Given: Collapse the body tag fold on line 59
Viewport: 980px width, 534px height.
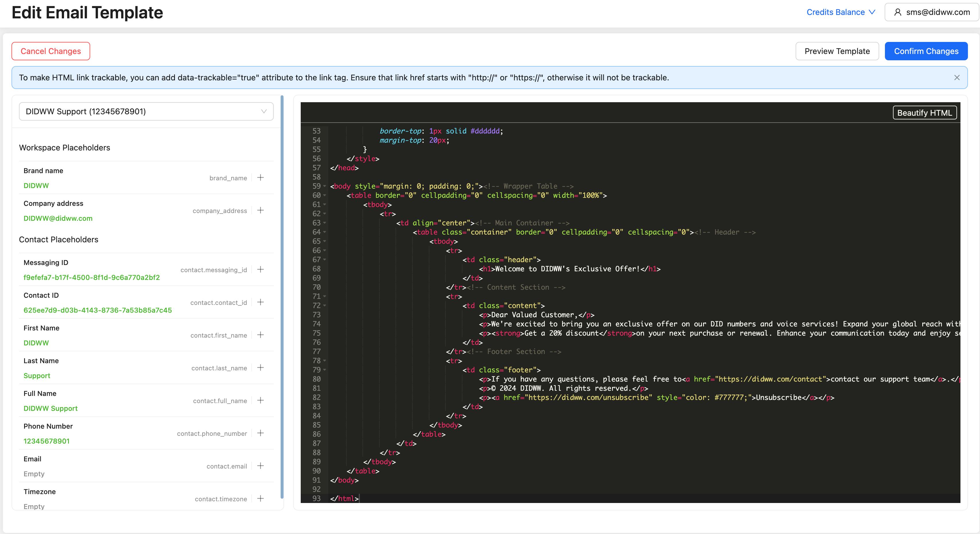Looking at the screenshot, I should coord(325,186).
